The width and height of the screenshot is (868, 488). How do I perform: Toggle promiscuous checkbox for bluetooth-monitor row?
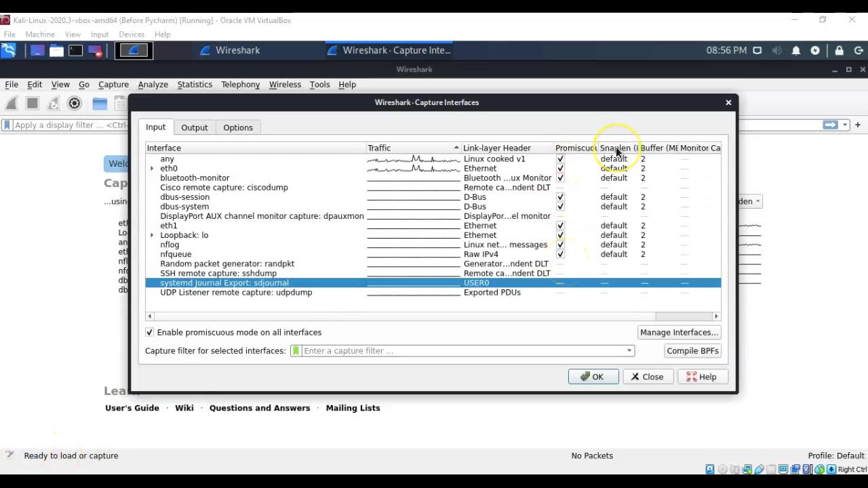560,178
